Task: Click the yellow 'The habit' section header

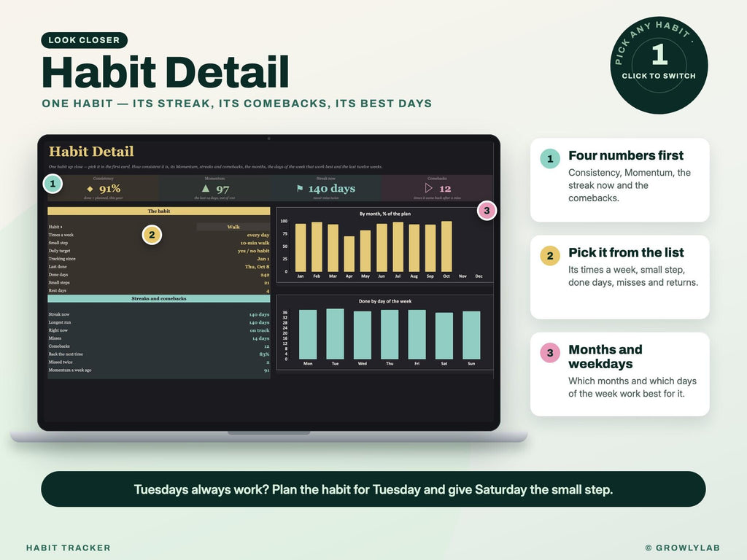Action: (x=158, y=211)
